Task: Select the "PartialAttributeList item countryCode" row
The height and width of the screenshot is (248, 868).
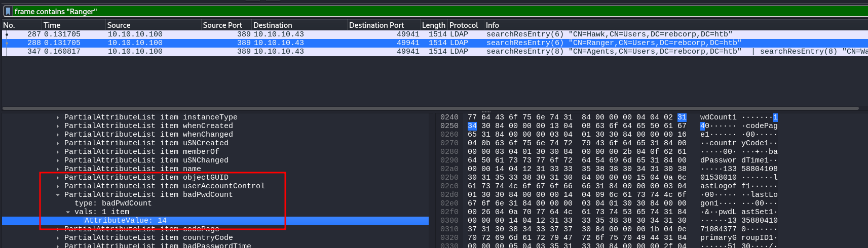Action: pyautogui.click(x=148, y=238)
